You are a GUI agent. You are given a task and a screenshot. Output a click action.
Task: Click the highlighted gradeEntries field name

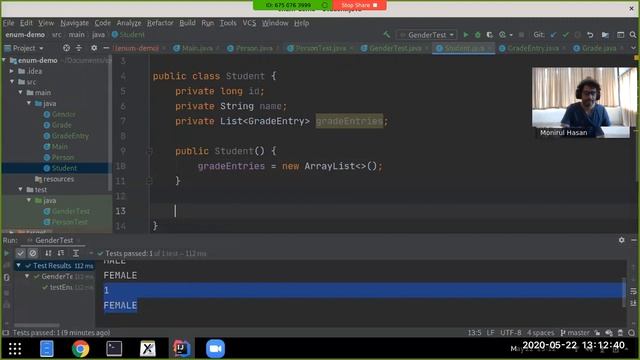349,121
